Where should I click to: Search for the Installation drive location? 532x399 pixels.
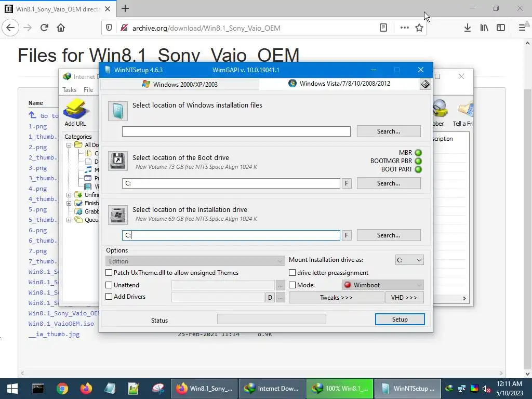click(389, 235)
